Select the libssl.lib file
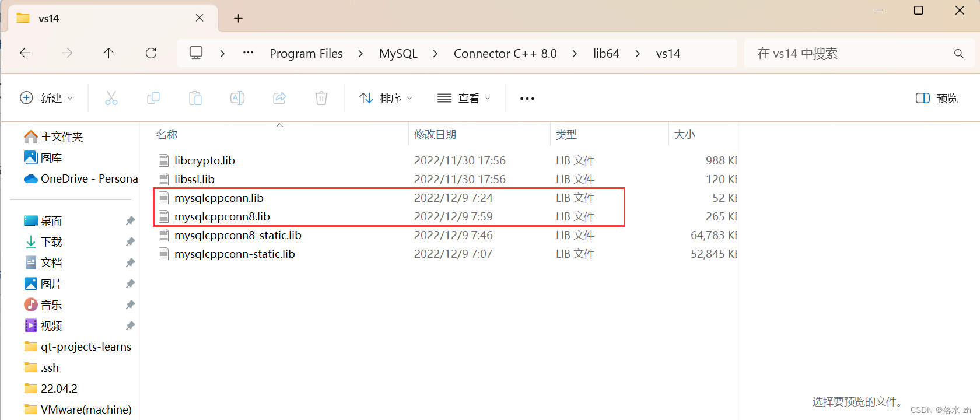 (x=194, y=179)
